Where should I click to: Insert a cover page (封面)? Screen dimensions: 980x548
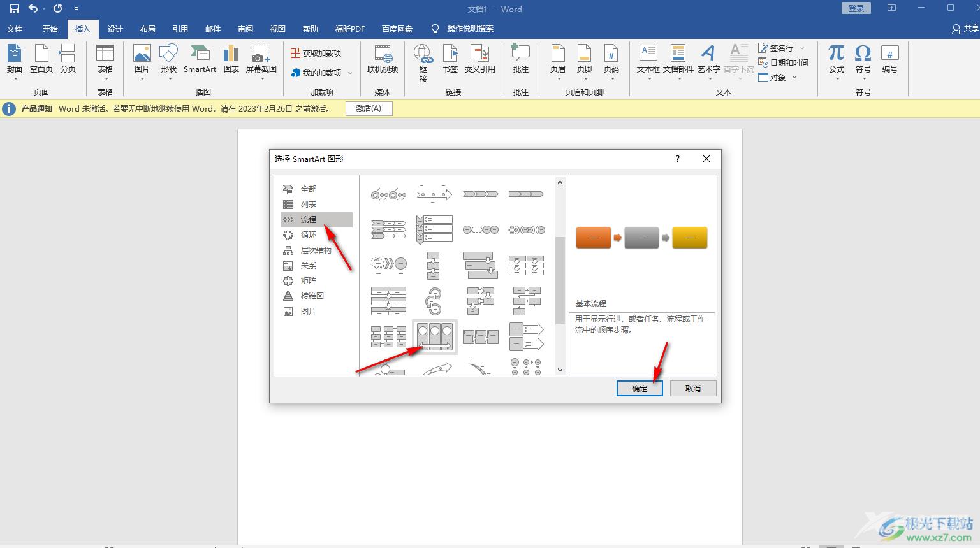(x=15, y=62)
